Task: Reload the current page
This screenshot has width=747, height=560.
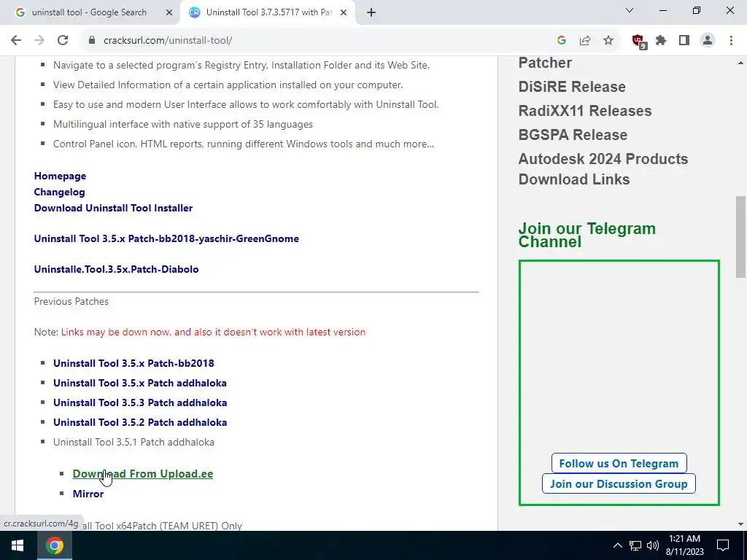Action: (63, 41)
